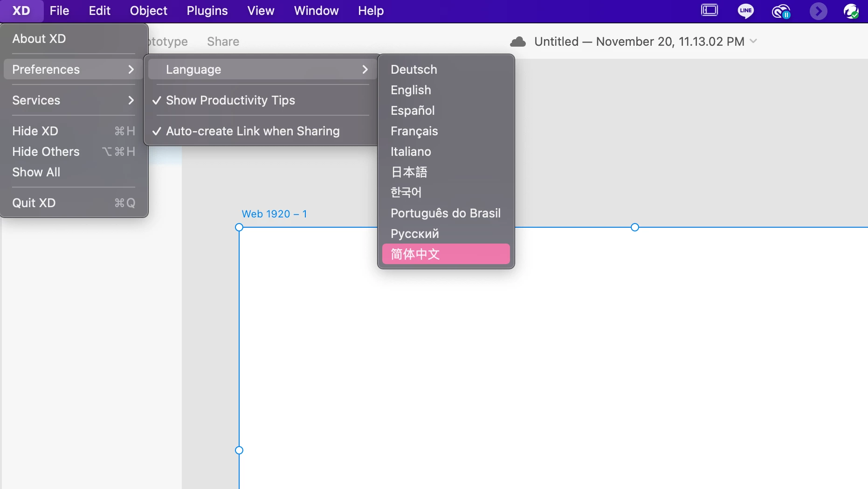Click the artboard left middle handle
This screenshot has width=868, height=489.
point(239,450)
